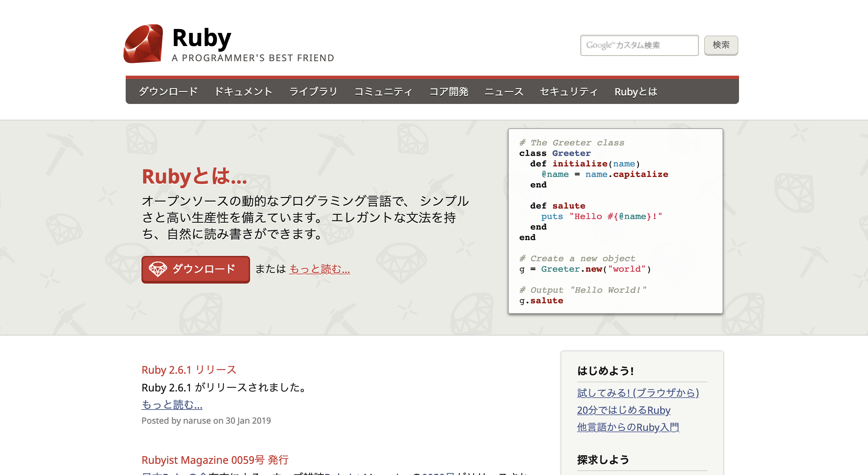
Task: Open Rubyist Magazine 0059号 発行 headline
Action: [x=215, y=460]
